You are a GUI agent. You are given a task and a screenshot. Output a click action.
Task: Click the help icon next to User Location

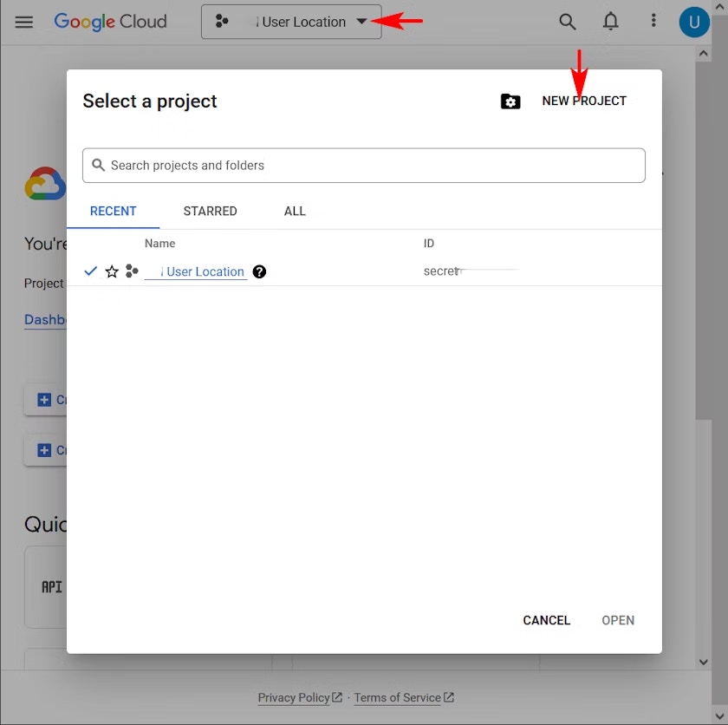(259, 271)
